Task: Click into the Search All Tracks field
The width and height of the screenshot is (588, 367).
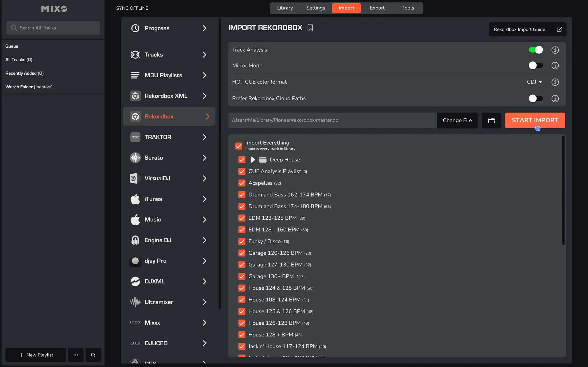Action: (53, 28)
